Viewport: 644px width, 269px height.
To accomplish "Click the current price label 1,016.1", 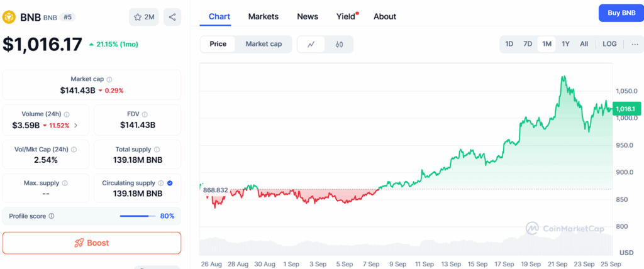I will pos(627,109).
